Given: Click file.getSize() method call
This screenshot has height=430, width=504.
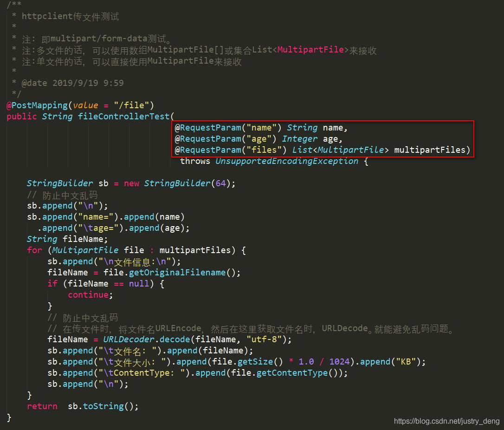Looking at the screenshot, I should click(247, 361).
